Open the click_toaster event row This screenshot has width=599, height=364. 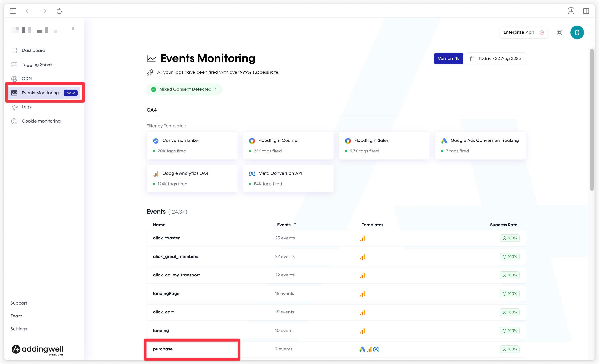tap(336, 238)
